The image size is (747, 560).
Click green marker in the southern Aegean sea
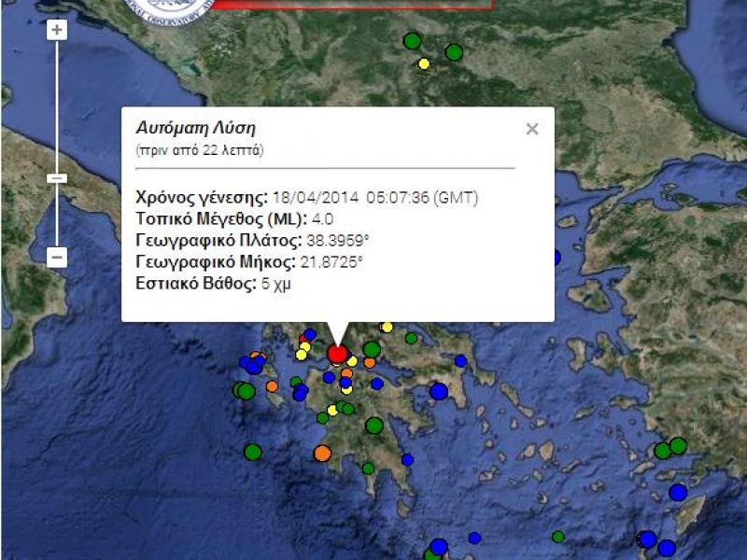point(557,537)
